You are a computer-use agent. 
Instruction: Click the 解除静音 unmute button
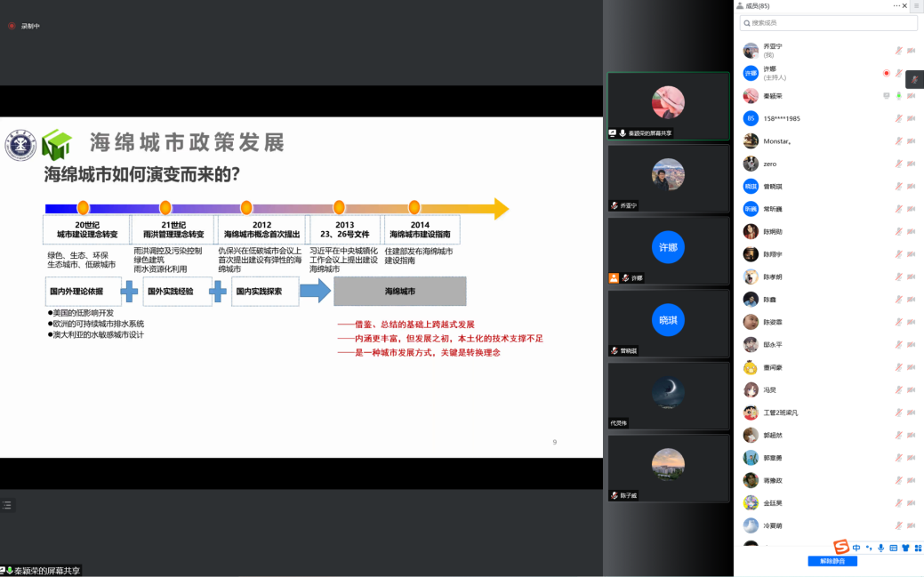pos(832,561)
